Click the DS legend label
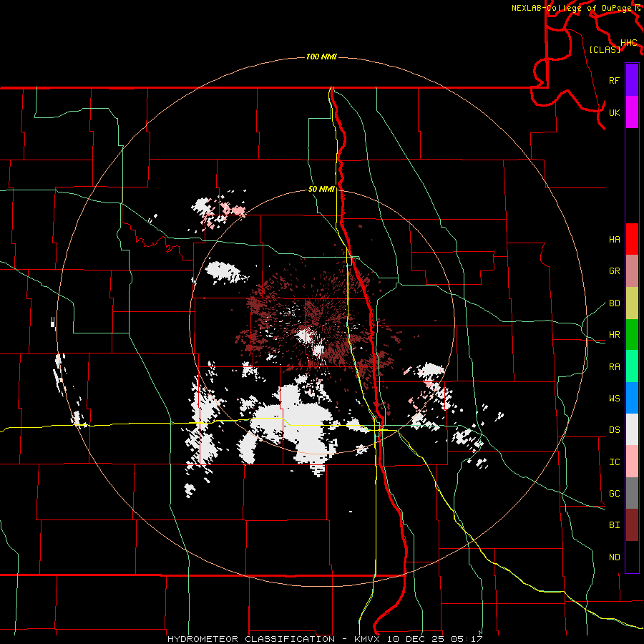Viewport: 644px width, 644px height. click(x=615, y=430)
